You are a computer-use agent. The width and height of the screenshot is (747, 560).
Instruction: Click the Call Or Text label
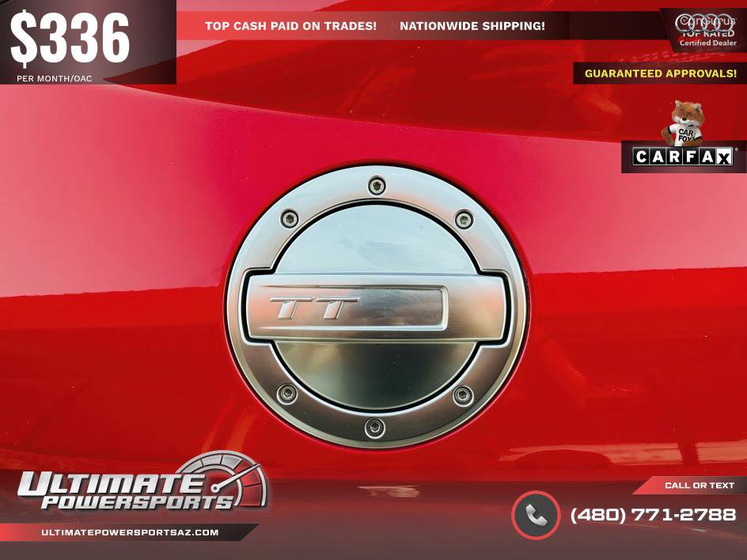coord(700,485)
